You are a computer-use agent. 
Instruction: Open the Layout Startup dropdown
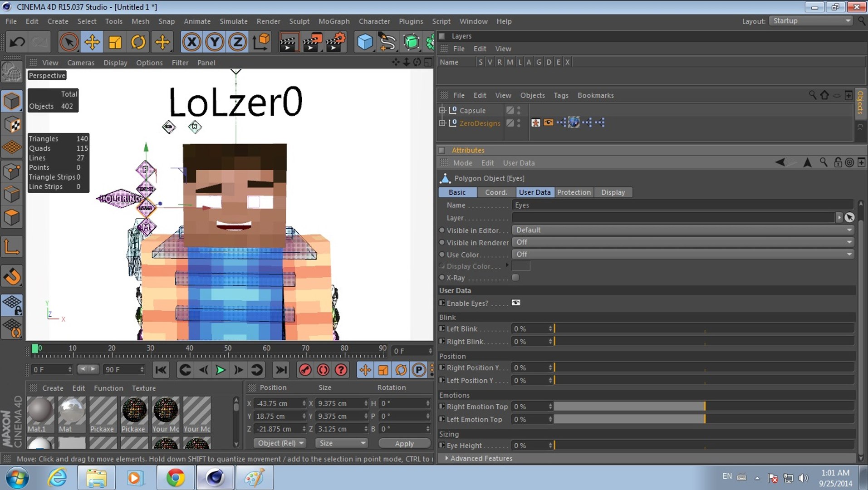tap(811, 21)
